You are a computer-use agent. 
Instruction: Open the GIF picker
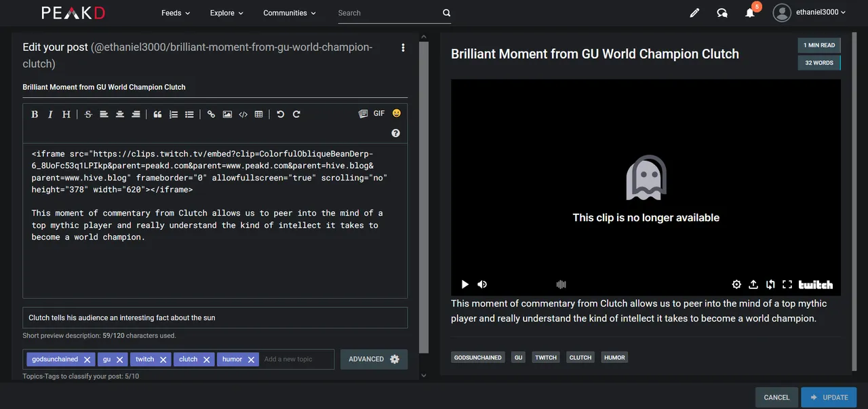point(379,114)
